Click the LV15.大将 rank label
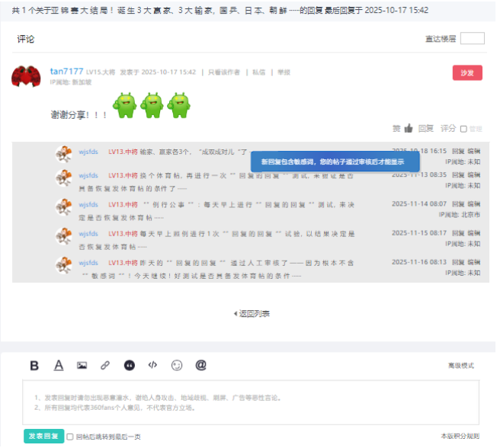This screenshot has height=448, width=497. (101, 72)
